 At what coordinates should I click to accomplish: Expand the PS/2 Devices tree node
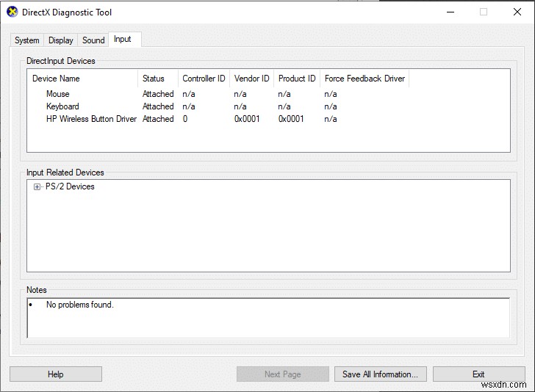37,186
